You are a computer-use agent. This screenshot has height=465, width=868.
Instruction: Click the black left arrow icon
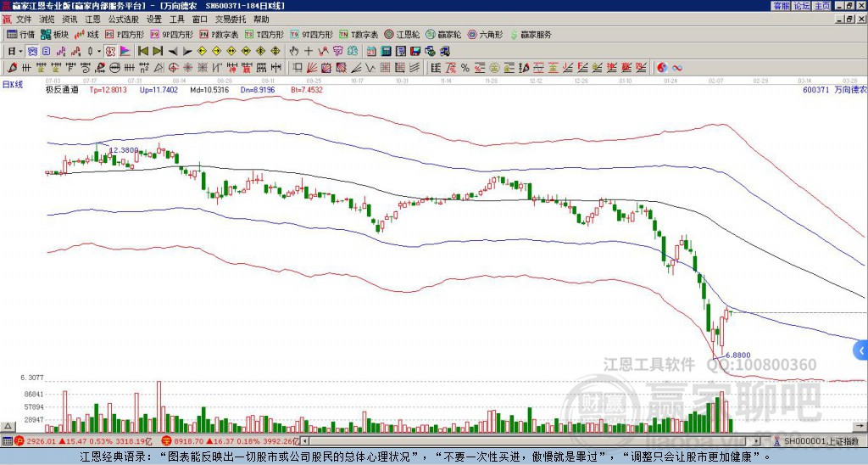(173, 52)
